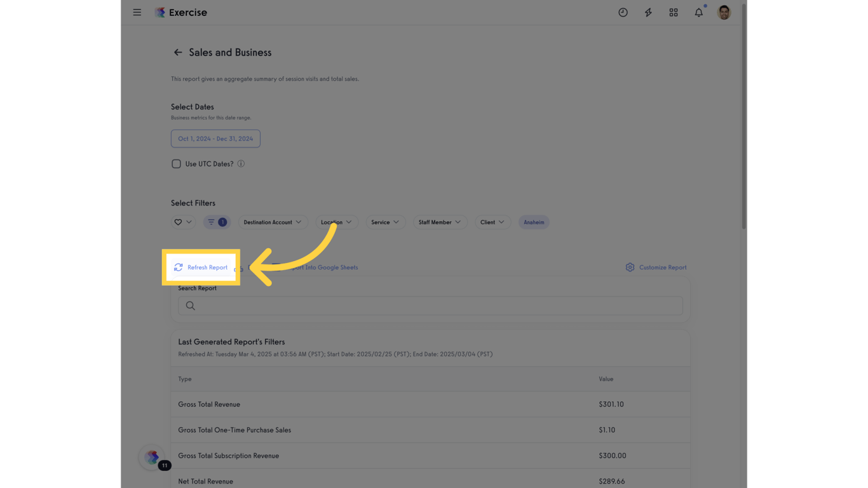Click the info icon next to Use UTC Dates
Screen dimensions: 868x488
(241, 164)
